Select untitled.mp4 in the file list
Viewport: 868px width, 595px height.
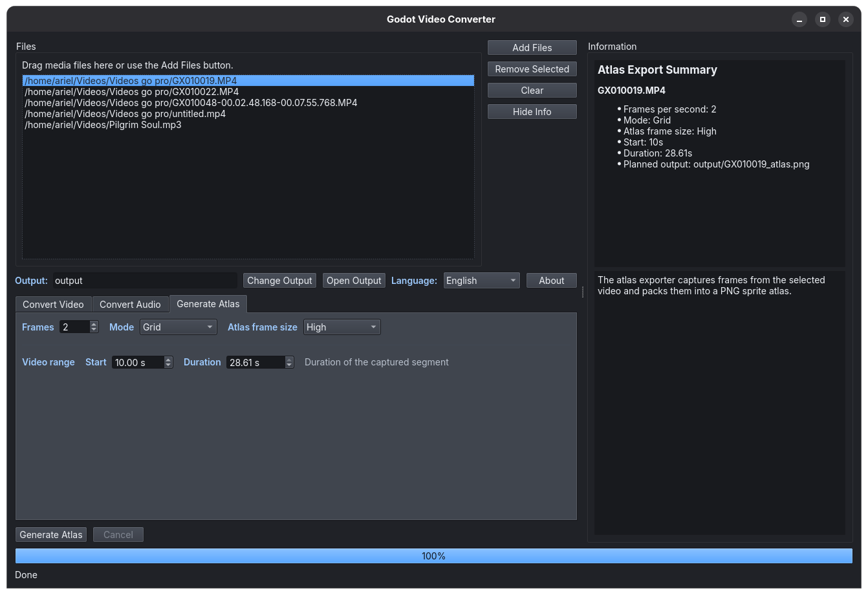[x=248, y=114]
